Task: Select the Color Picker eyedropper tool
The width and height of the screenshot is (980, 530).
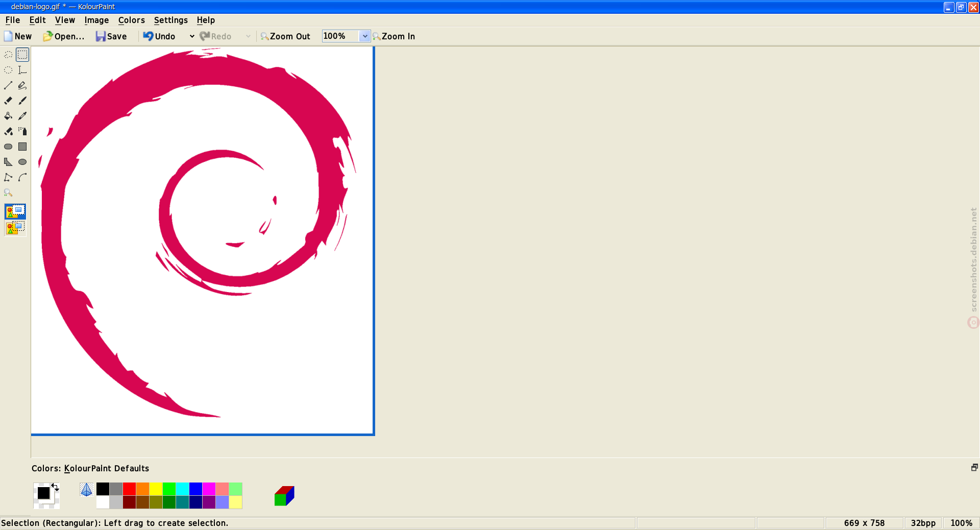Action: (x=22, y=116)
